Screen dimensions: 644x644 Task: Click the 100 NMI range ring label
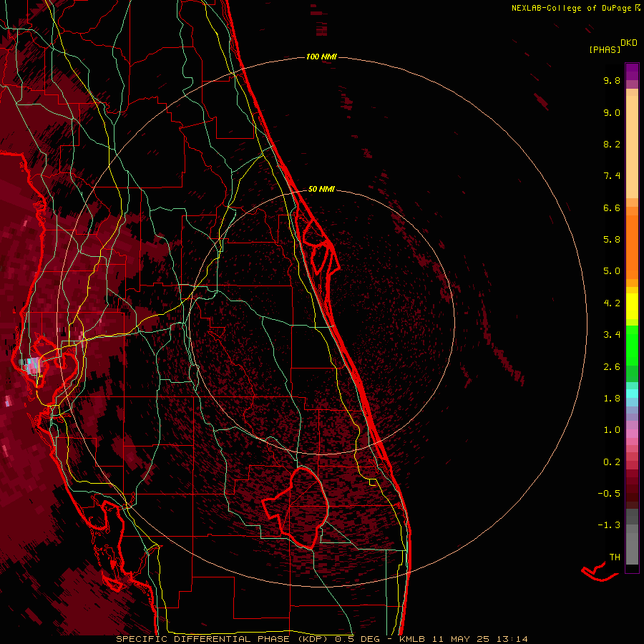(x=321, y=57)
